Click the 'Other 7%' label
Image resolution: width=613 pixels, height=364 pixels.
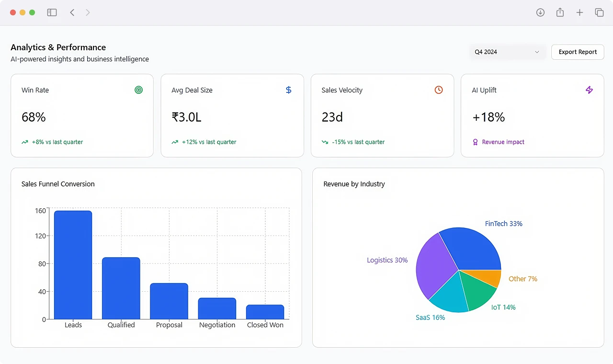click(x=523, y=279)
